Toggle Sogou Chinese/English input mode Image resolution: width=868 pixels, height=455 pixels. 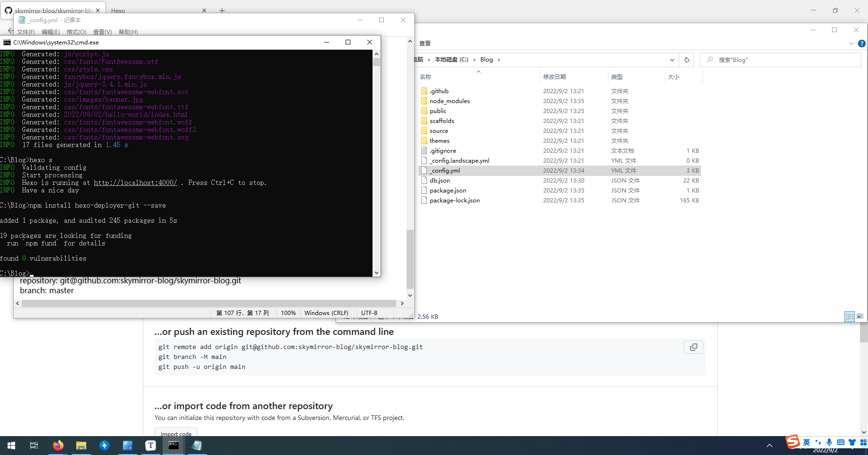tap(807, 442)
